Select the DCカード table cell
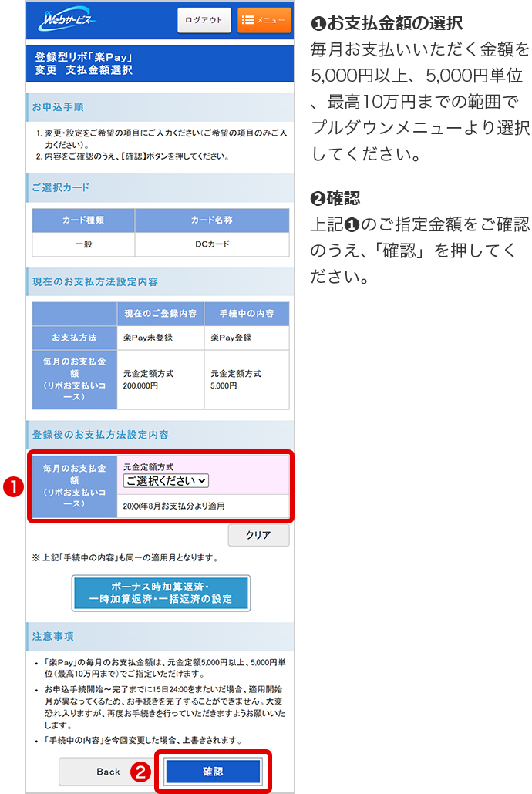Viewport: 532px width, 794px height. pyautogui.click(x=212, y=244)
